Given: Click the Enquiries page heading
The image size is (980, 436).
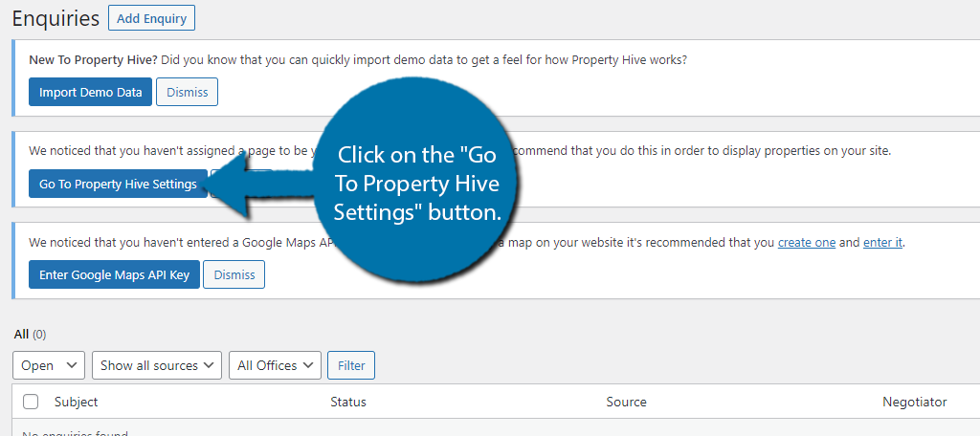Looking at the screenshot, I should tap(56, 19).
